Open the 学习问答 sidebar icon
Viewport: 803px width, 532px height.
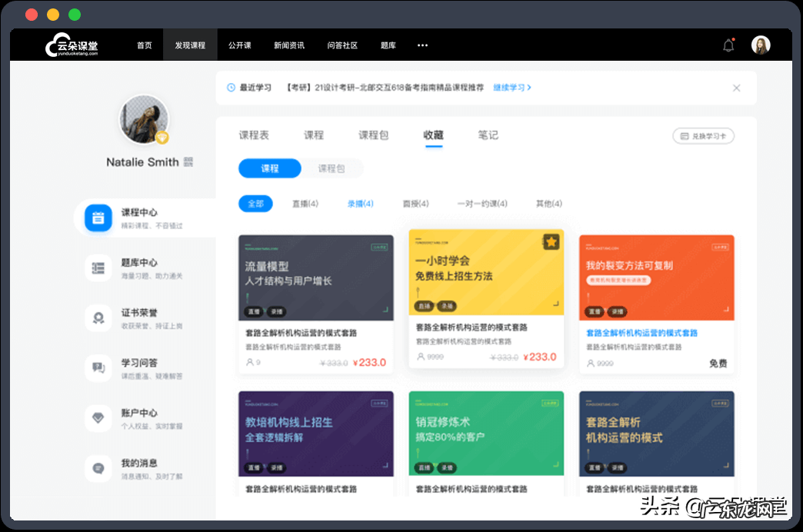pyautogui.click(x=98, y=368)
